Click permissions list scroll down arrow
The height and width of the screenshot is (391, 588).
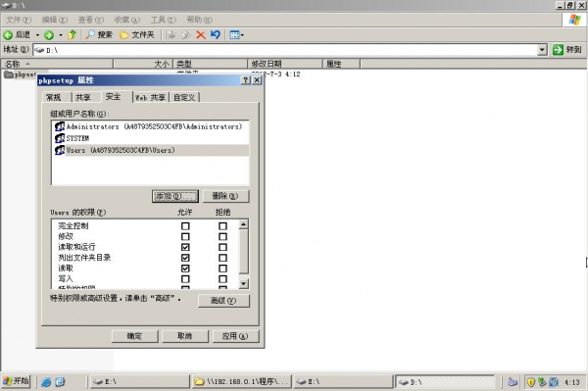pyautogui.click(x=243, y=283)
